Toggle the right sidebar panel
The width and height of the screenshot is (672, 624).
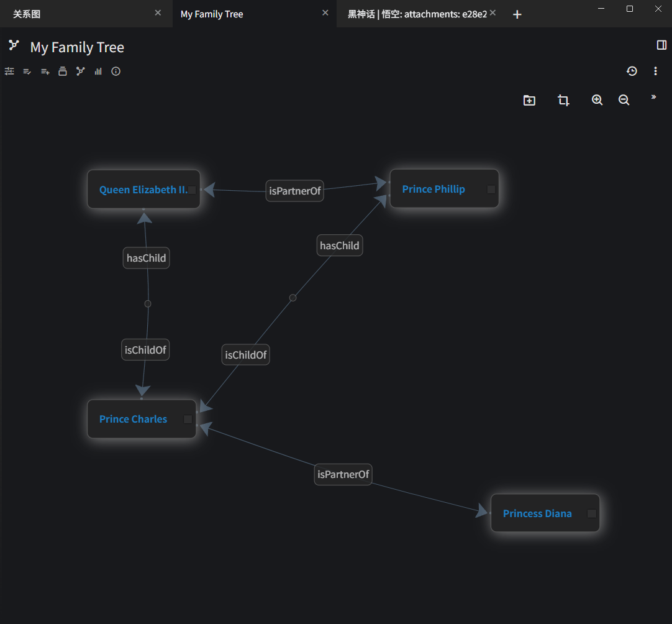pos(661,45)
